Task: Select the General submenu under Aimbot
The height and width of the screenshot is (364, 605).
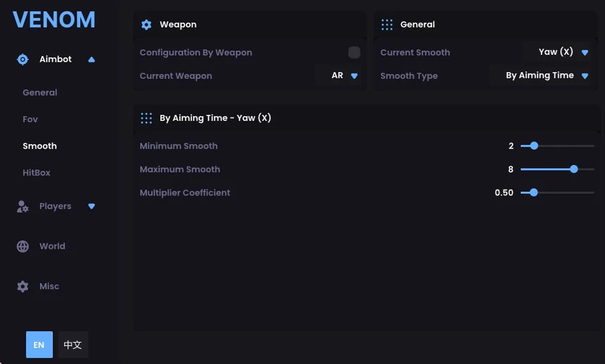Action: (39, 93)
